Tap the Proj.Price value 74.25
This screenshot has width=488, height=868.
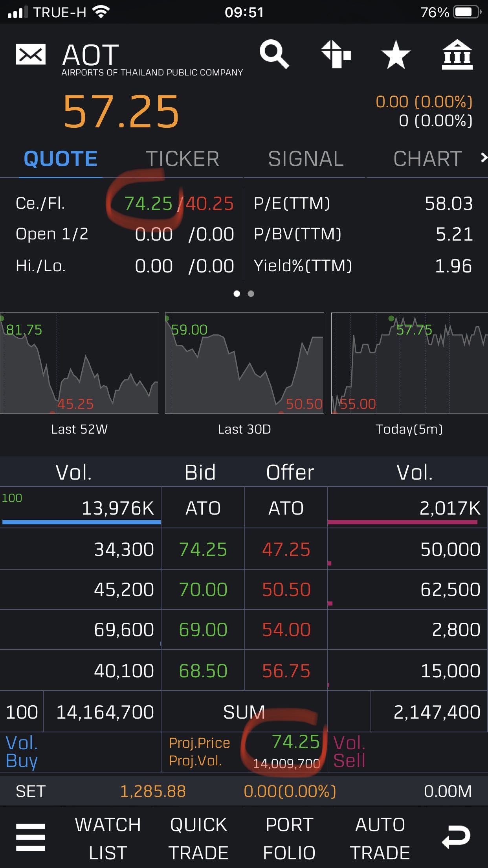pyautogui.click(x=295, y=742)
